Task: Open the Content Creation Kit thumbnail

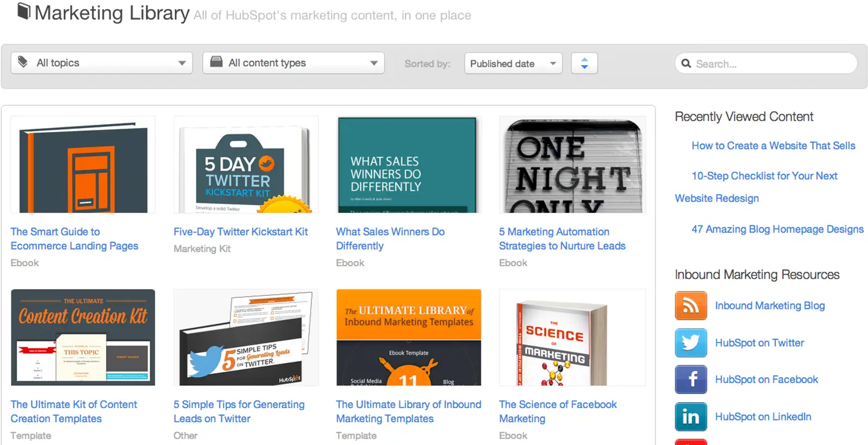Action: pyautogui.click(x=83, y=338)
